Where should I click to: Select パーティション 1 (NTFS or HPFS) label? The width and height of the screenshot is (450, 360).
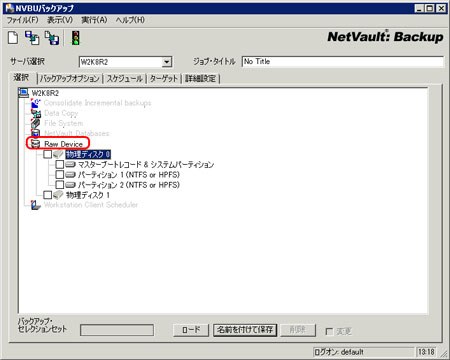click(x=129, y=175)
